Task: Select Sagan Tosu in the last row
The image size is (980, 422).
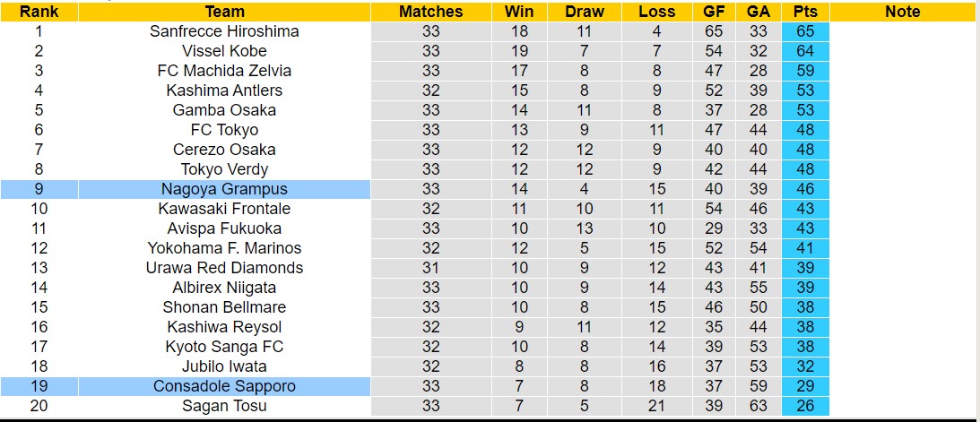Action: (224, 406)
